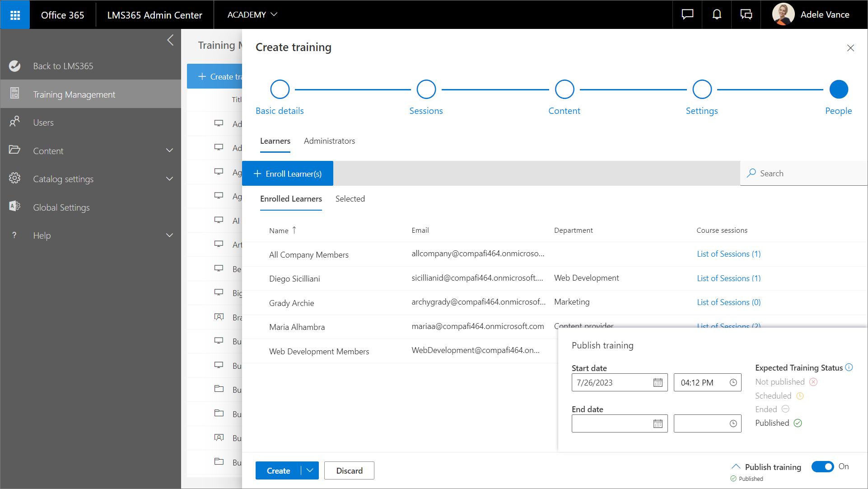
Task: Turn off the Publish training toggle
Action: 823,466
